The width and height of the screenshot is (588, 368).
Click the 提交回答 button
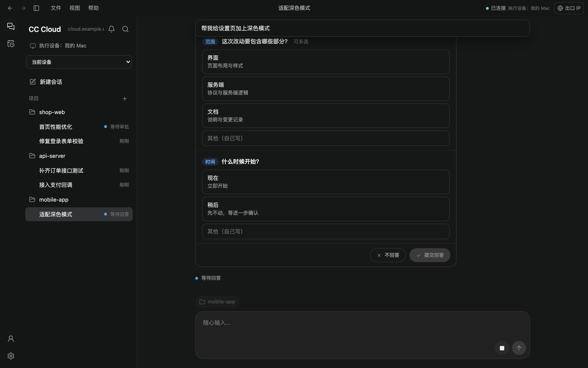click(x=430, y=255)
